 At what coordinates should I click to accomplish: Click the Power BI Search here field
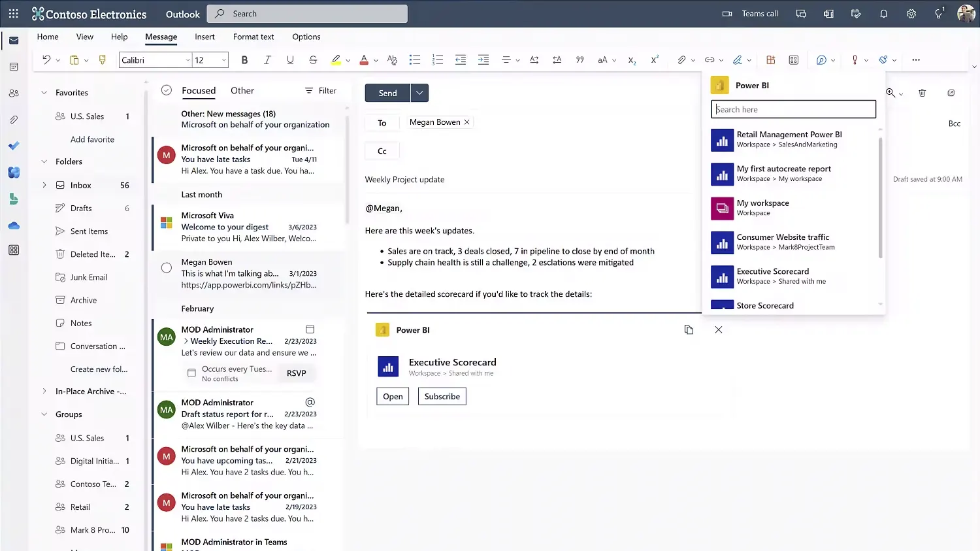click(793, 109)
